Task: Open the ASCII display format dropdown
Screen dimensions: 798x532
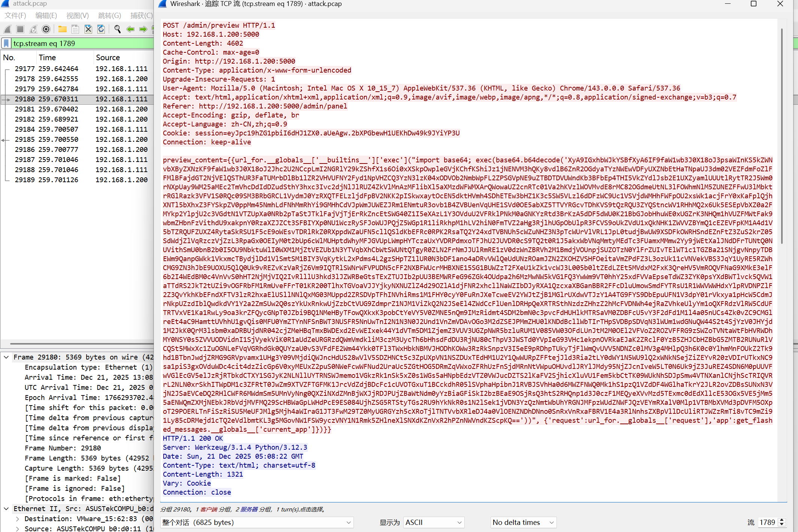Action: pos(433,522)
